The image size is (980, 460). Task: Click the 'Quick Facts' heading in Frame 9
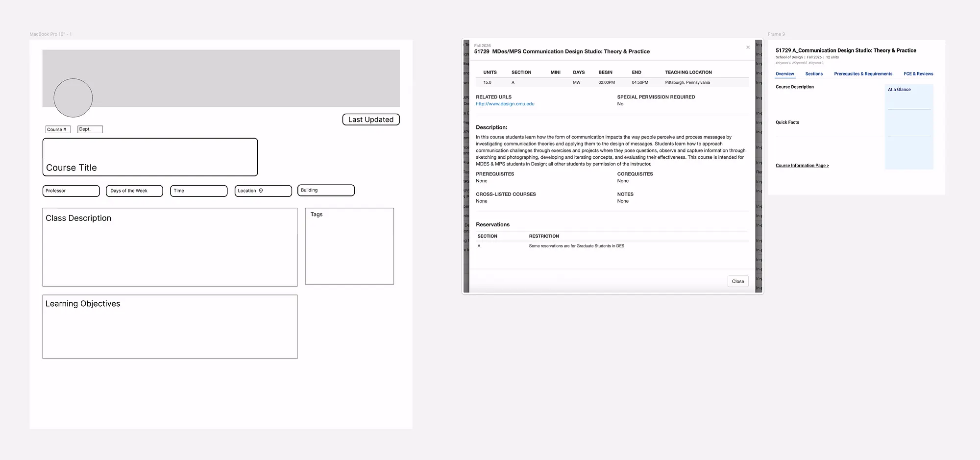coord(787,122)
